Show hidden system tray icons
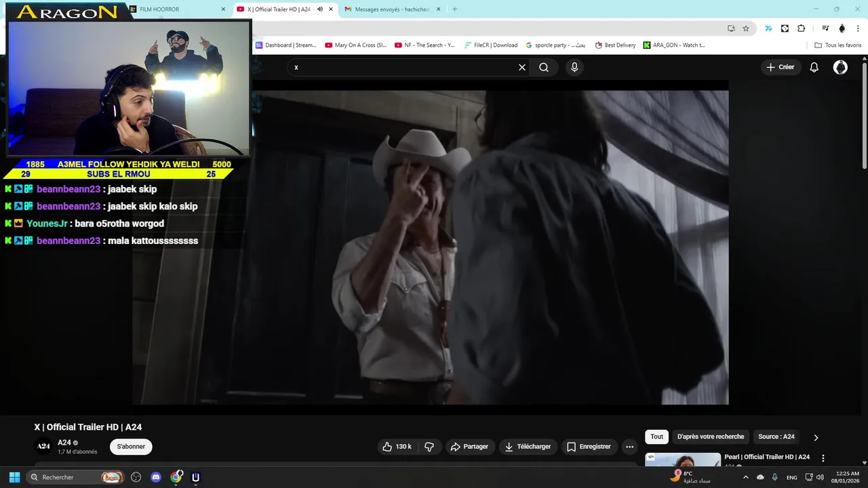The width and height of the screenshot is (868, 488). pyautogui.click(x=746, y=477)
